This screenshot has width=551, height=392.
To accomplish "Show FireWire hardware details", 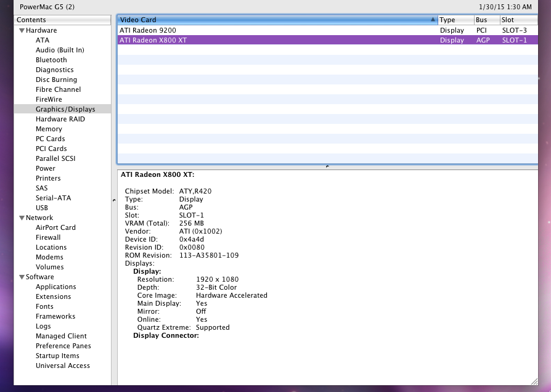I will point(49,99).
